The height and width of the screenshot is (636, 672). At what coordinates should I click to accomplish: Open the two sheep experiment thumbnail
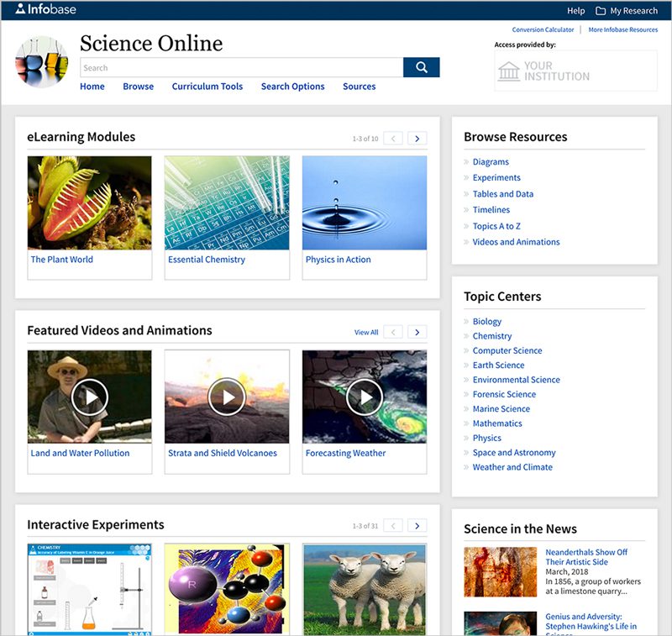365,590
